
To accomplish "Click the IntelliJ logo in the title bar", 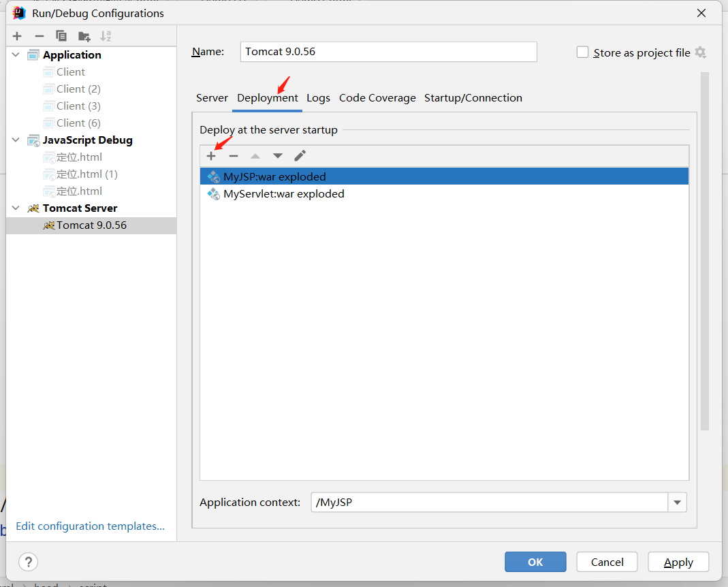I will (19, 13).
